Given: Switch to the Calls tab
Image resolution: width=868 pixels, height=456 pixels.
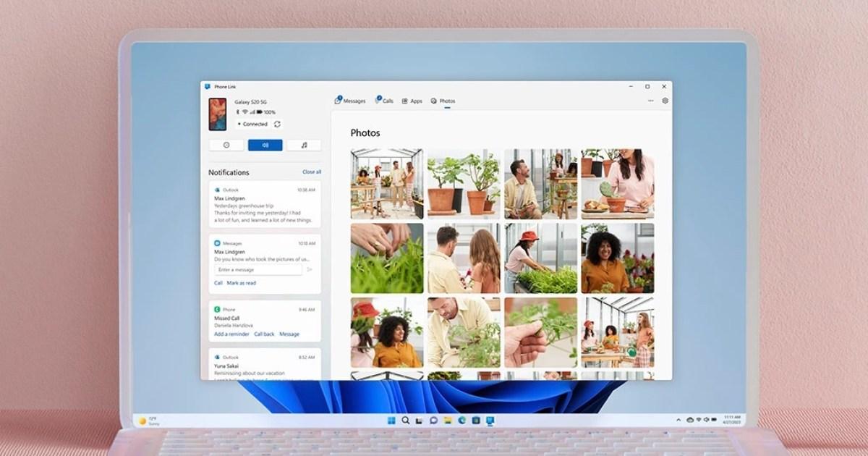Looking at the screenshot, I should click(x=384, y=101).
